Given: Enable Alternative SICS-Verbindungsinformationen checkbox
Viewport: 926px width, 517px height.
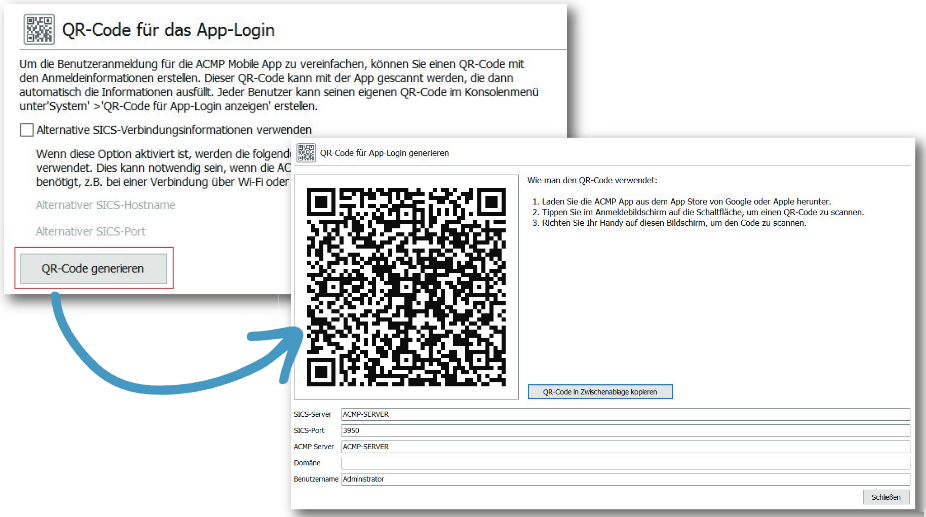Looking at the screenshot, I should (x=27, y=130).
